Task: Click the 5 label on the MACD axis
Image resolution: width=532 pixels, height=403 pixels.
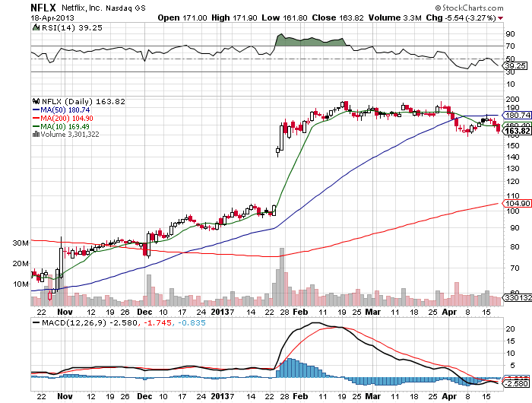Action: tap(512, 365)
